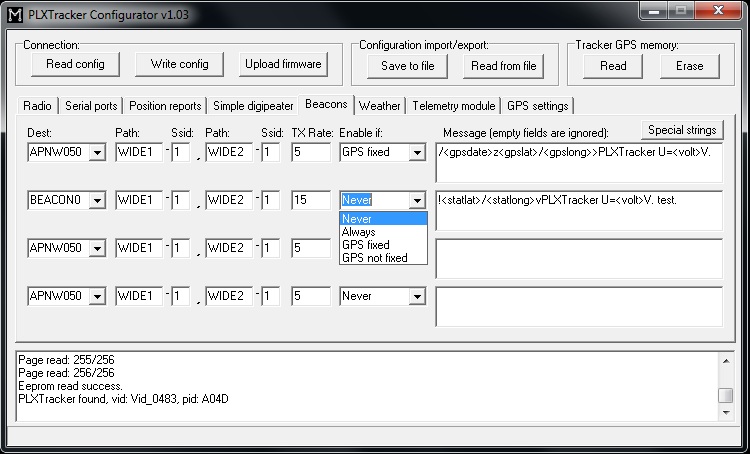Click log line 'Page read: 255/256'
The image size is (750, 454).
66,360
